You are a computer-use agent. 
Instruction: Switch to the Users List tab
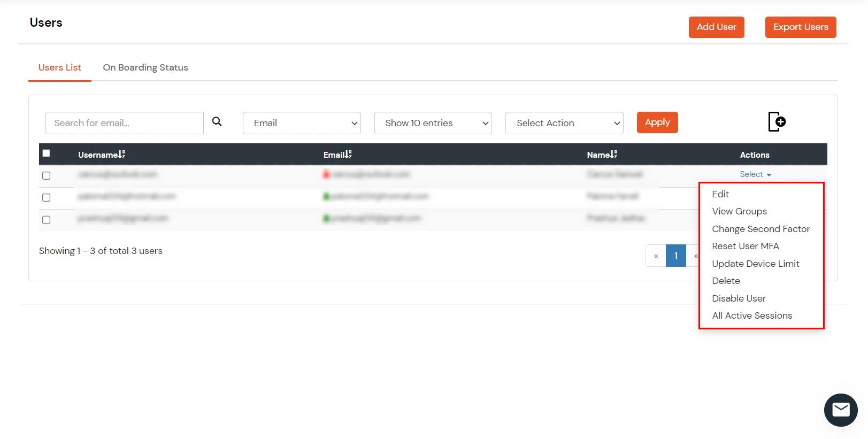coord(60,67)
